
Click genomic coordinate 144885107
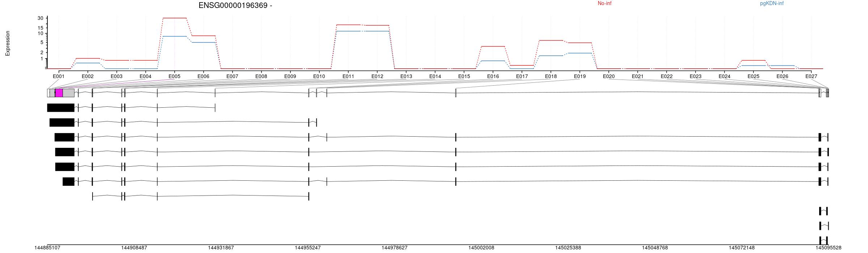click(x=47, y=248)
